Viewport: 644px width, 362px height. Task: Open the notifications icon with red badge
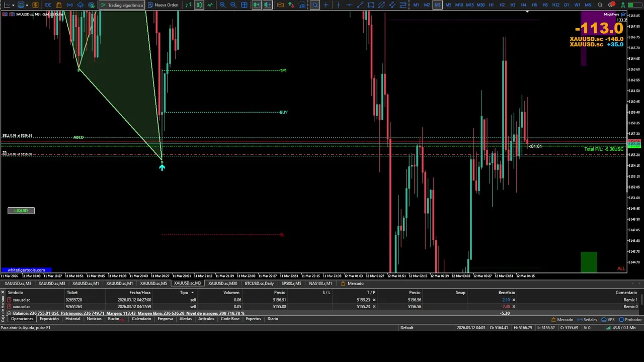click(x=611, y=5)
